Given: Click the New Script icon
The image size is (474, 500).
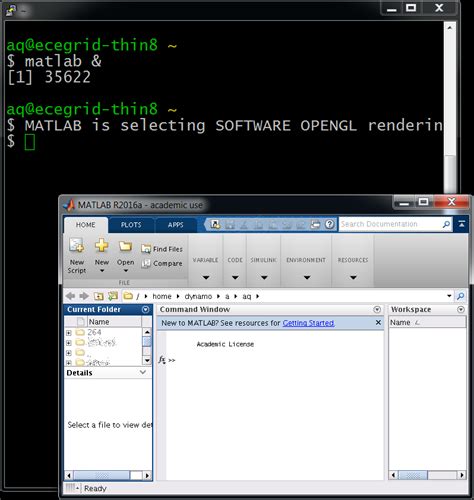Looking at the screenshot, I should 77,255.
